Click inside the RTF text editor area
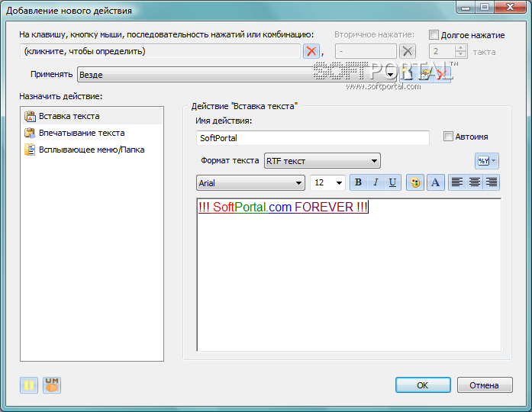 349,275
